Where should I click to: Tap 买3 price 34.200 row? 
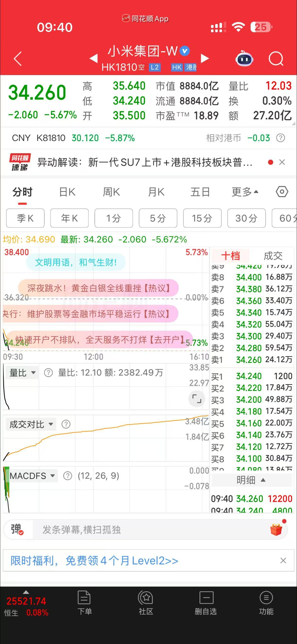pos(252,399)
